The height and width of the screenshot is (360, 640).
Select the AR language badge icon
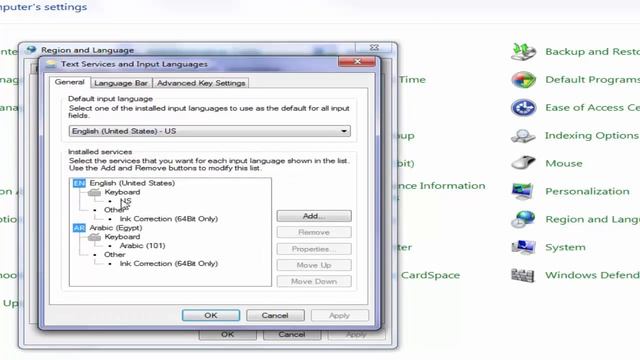79,228
